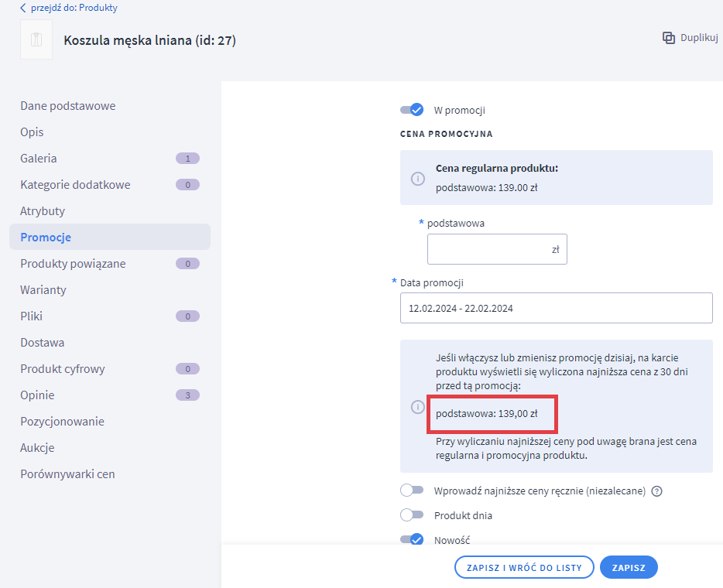Viewport: 723px width, 588px height.
Task: Toggle Wprowadź najniższe ceny ręcznie switch
Action: (x=412, y=491)
